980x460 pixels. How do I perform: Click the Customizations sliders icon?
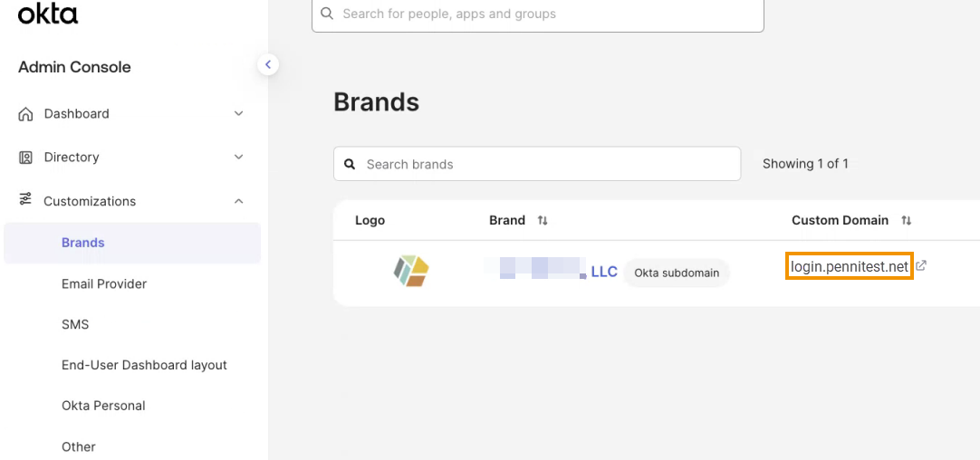25,200
